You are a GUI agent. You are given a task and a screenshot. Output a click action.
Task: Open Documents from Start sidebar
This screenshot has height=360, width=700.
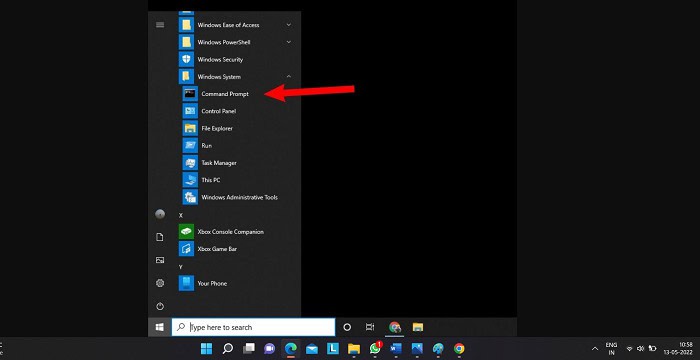pos(160,237)
